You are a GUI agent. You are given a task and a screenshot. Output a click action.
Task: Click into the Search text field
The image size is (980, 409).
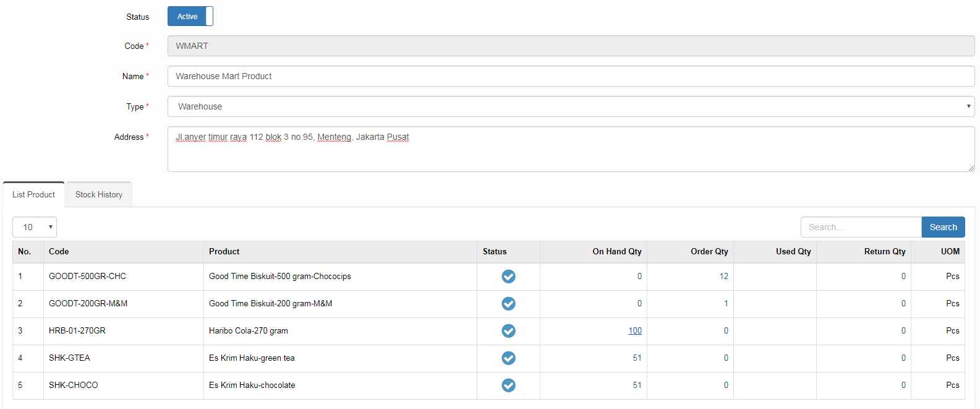861,227
